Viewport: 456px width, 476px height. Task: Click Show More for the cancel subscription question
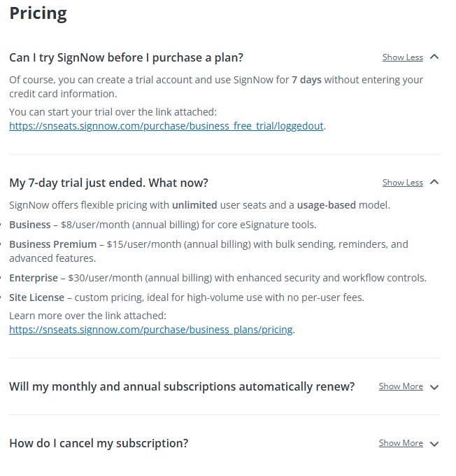coord(401,443)
